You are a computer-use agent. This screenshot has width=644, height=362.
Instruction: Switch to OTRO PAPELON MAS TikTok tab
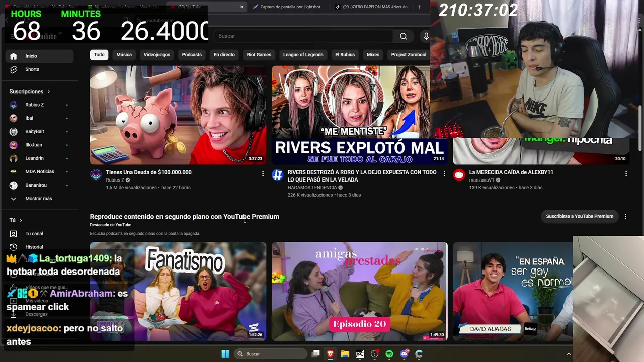point(371,7)
